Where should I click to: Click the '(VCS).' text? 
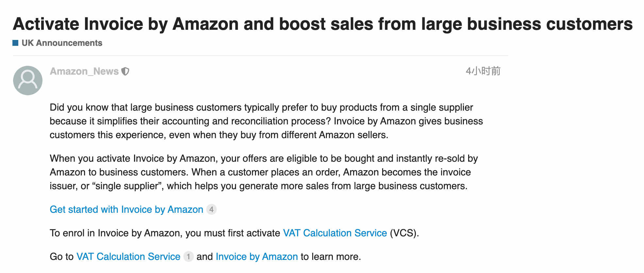coord(404,233)
